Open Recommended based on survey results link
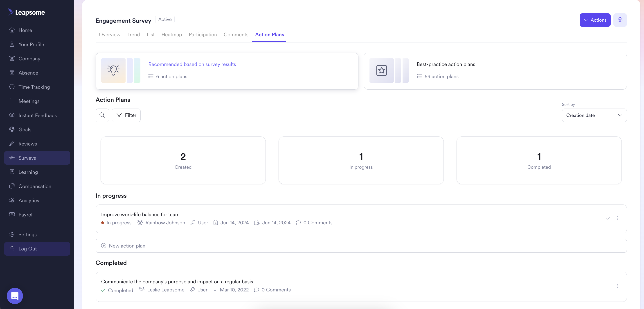644x309 pixels. click(192, 64)
